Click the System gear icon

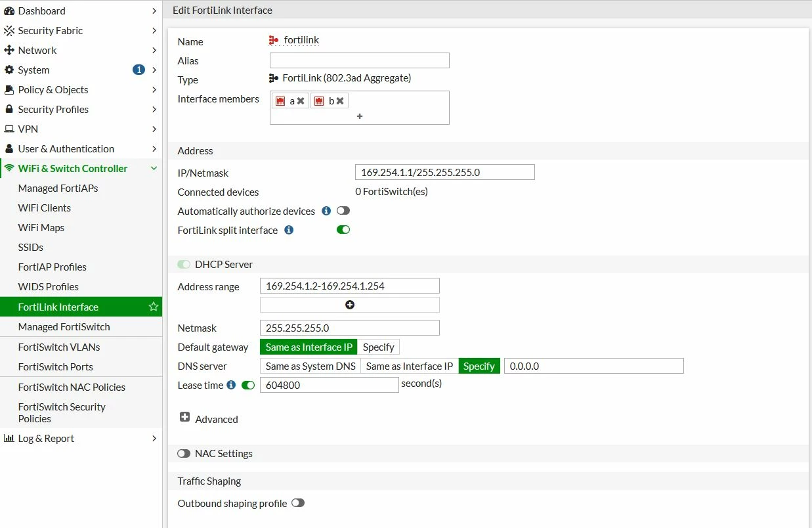coord(9,70)
